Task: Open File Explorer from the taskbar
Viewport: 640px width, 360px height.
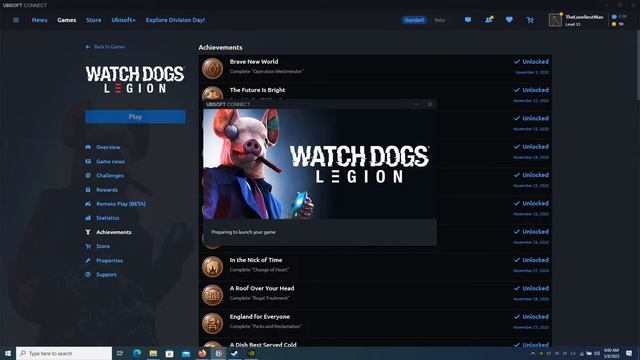Action: (x=153, y=353)
